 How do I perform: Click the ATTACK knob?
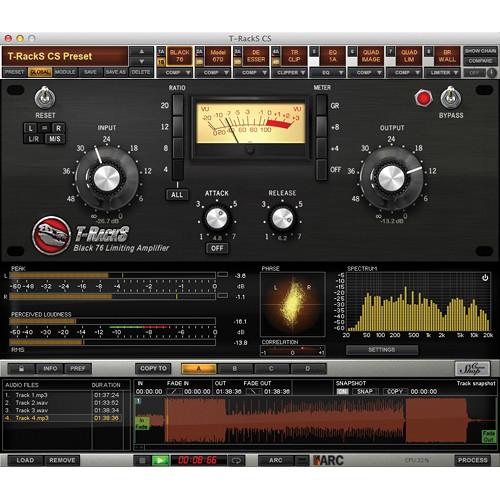click(x=217, y=219)
